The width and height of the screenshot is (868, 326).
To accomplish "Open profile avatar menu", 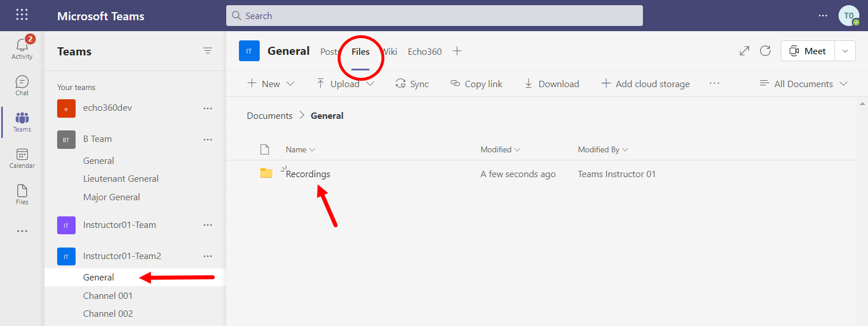I will (849, 16).
